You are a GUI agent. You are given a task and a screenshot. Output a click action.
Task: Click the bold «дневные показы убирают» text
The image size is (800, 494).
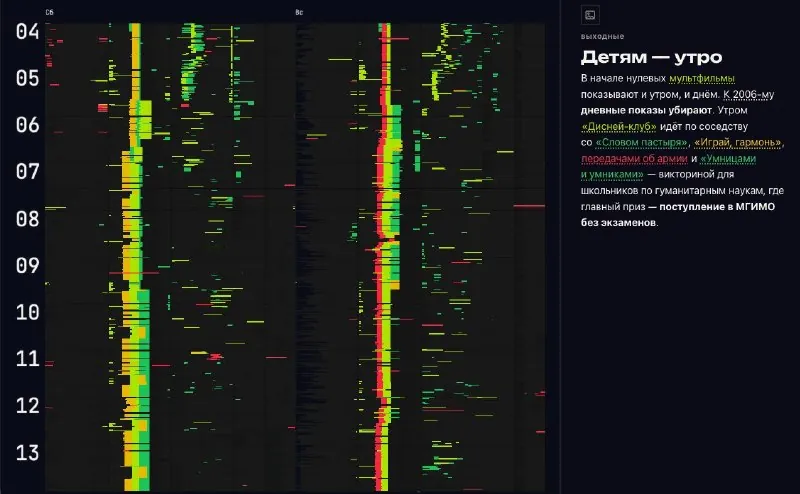(x=646, y=110)
